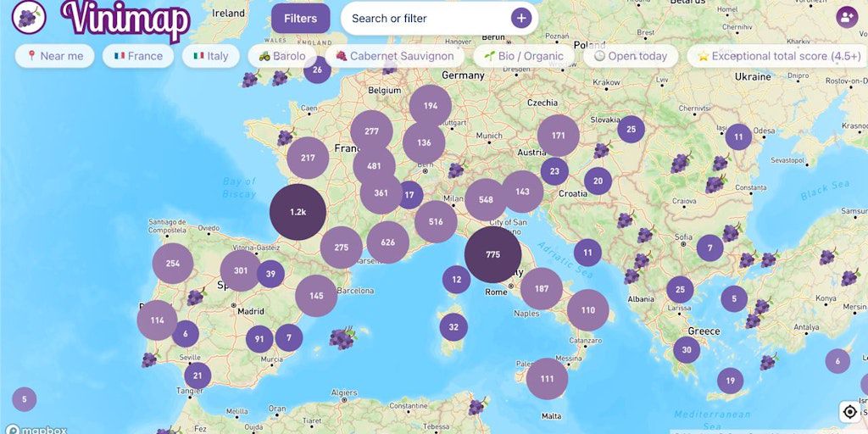Click the plus button in the search bar
868x434 pixels.
pos(521,19)
